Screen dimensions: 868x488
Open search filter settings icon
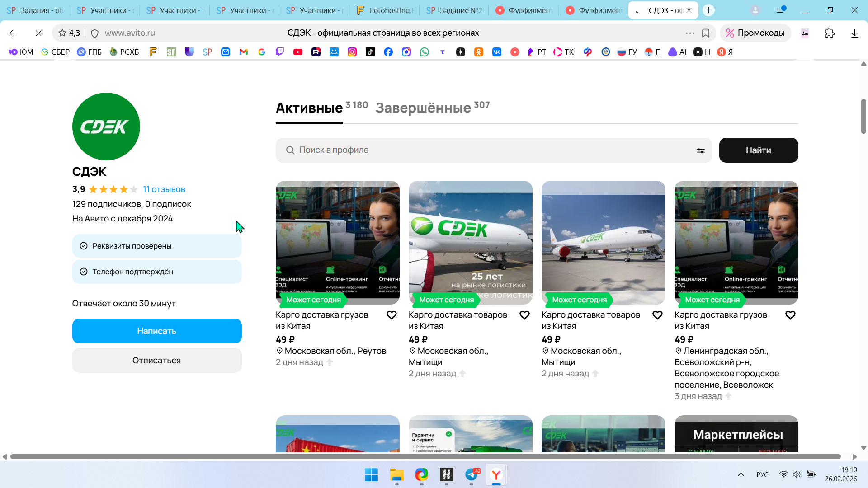[x=700, y=150]
